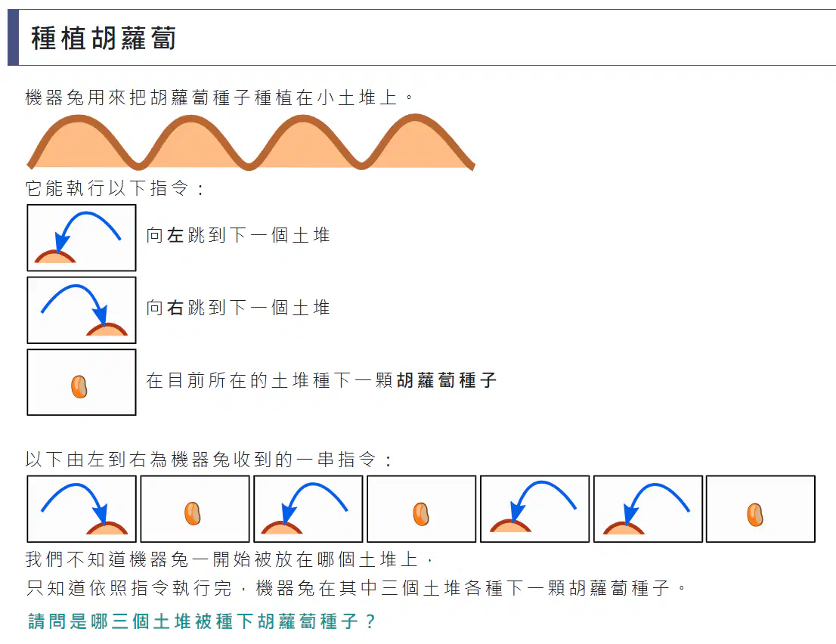Image resolution: width=836 pixels, height=644 pixels.
Task: Select the last sequence box with a seed
Action: click(761, 509)
